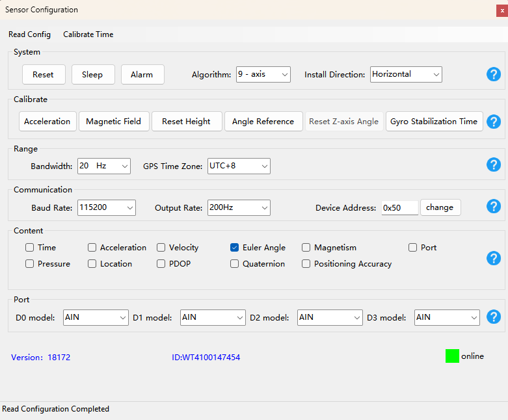Check the Quaternion content option
508x420 pixels.
click(235, 264)
